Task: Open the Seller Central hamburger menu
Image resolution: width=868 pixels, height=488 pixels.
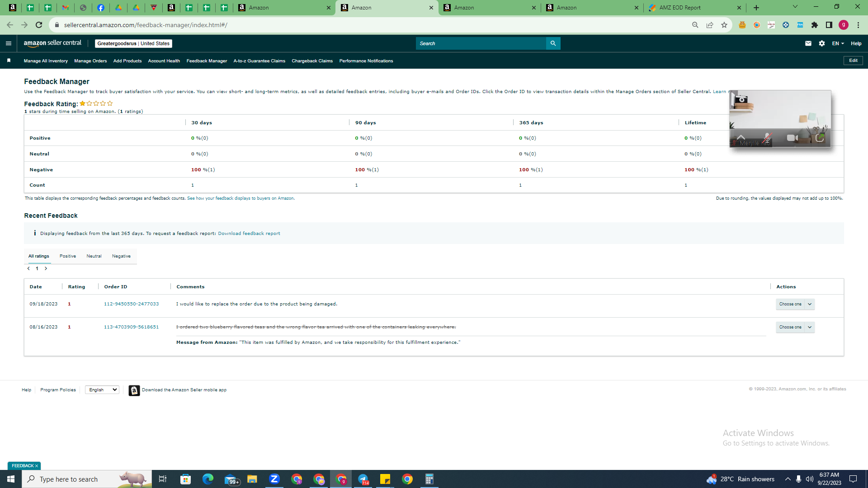Action: pos(8,43)
